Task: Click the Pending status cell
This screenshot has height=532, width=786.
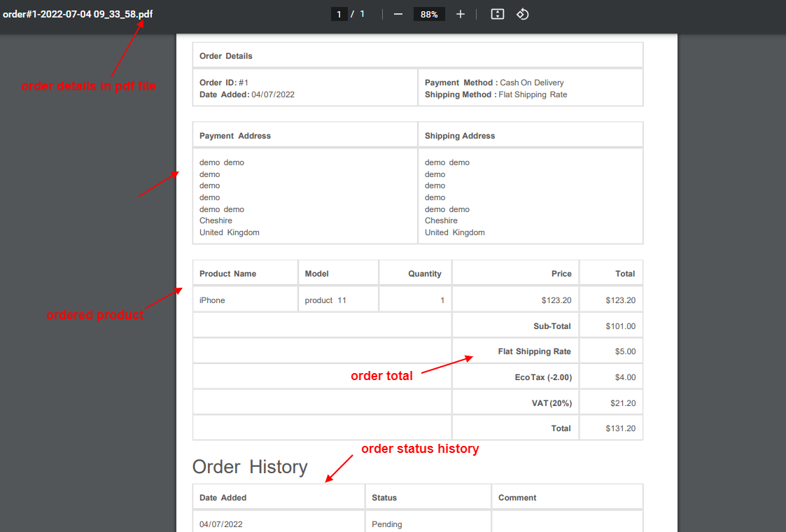Action: 386,524
